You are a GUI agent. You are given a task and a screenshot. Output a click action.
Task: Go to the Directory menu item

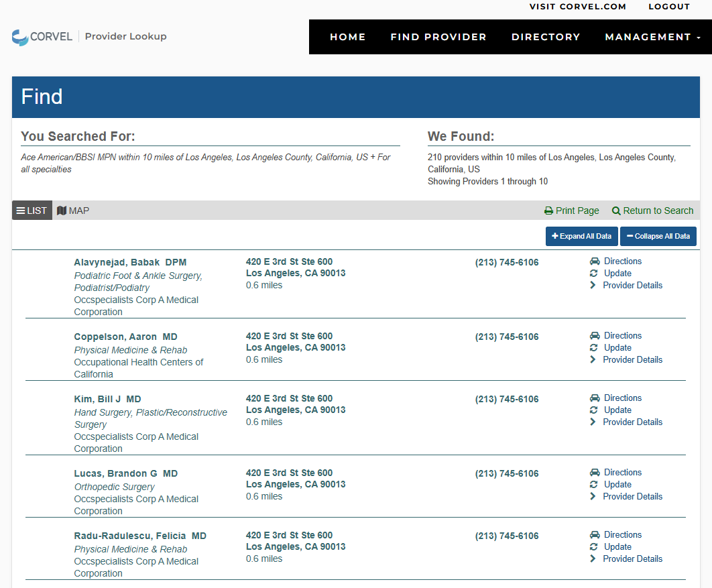[546, 37]
